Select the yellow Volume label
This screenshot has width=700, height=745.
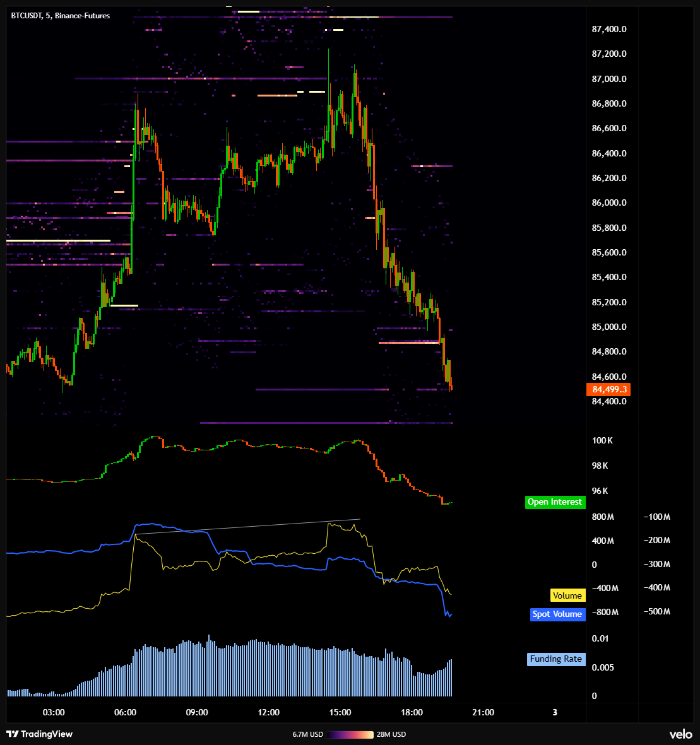(567, 595)
